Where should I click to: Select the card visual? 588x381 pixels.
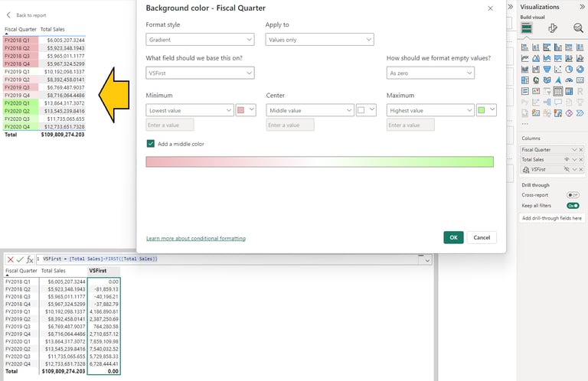tap(580, 80)
